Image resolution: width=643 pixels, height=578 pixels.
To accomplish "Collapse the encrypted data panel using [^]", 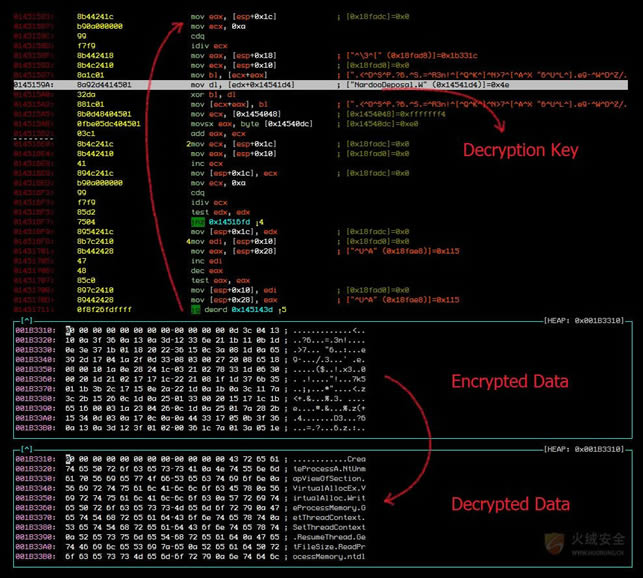I will 25,321.
